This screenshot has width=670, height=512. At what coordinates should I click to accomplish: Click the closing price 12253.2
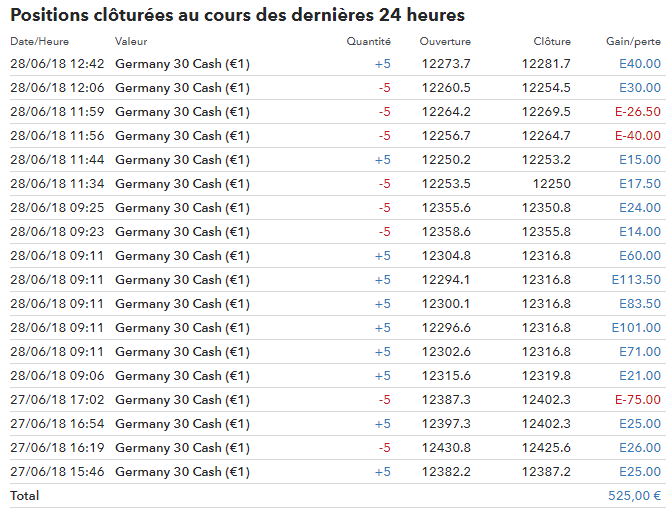tap(546, 159)
